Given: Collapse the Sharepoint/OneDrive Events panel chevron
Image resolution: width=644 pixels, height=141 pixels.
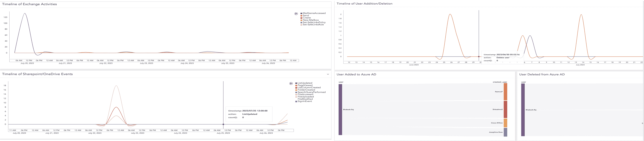Looking at the screenshot, I should pos(328,74).
